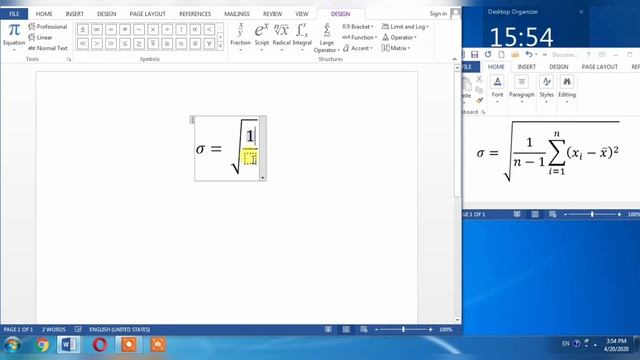Switch main window to Read Mode view
Screen dimensions: 640x360
coord(328,329)
